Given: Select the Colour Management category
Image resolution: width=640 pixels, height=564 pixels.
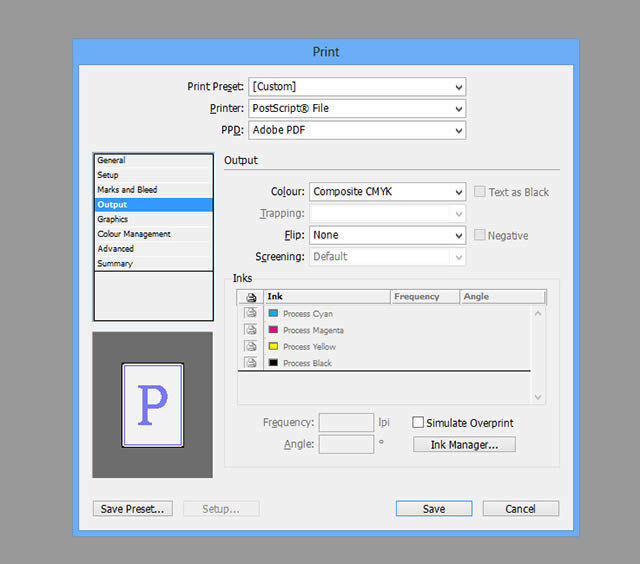Looking at the screenshot, I should tap(153, 234).
